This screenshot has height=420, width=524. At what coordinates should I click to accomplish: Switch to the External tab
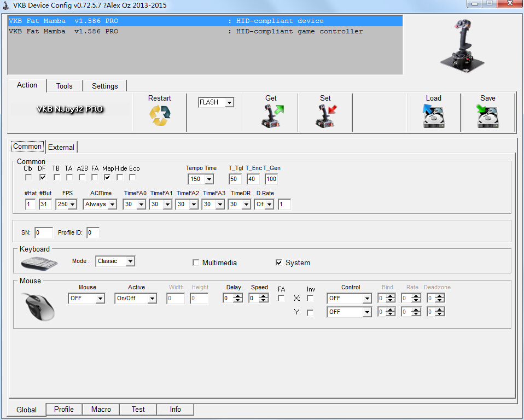coord(61,147)
